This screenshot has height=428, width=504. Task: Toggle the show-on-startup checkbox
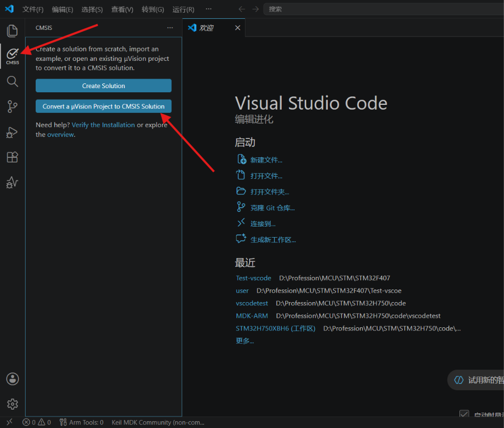464,414
